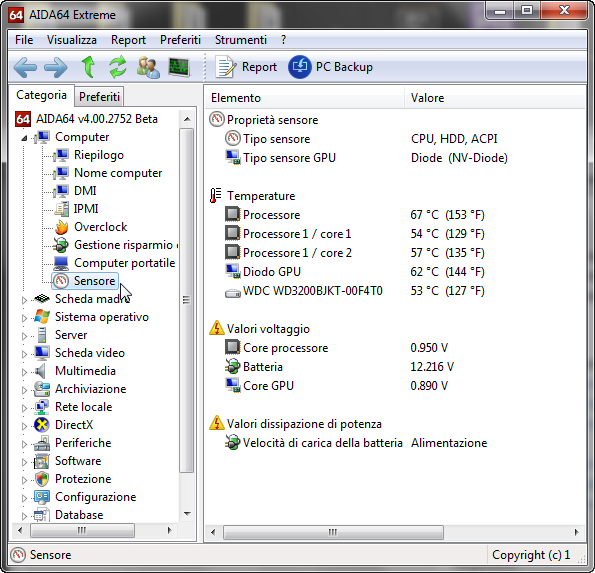Expand the Scheda video node
Viewport: 595px width, 573px height.
coord(24,354)
